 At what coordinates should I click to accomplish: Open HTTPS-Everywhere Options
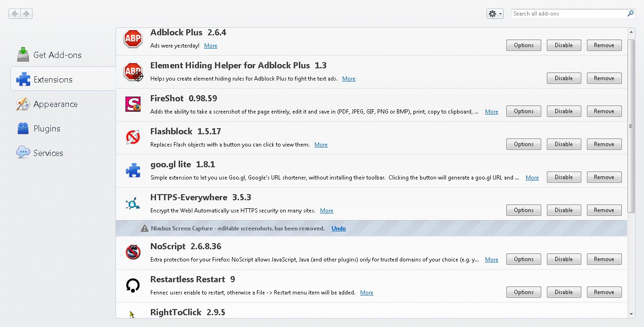click(x=524, y=210)
